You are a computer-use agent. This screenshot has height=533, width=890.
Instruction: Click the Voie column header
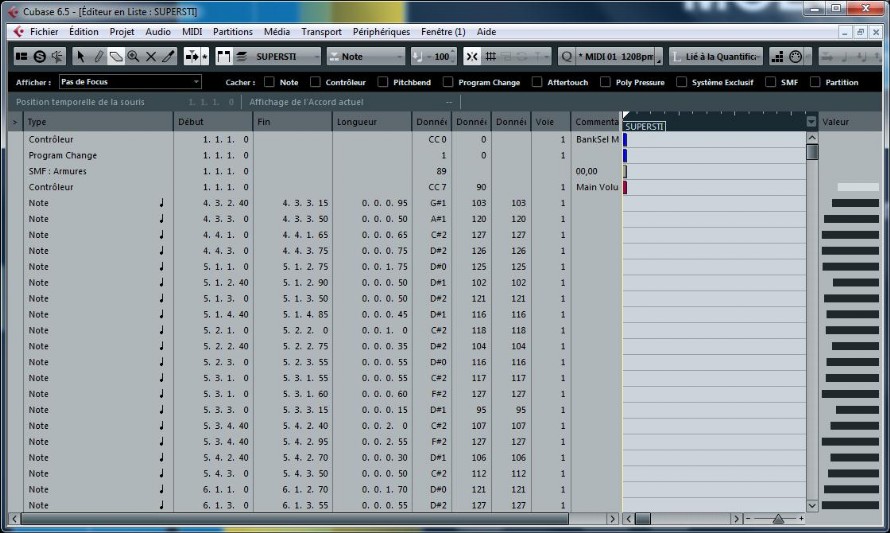point(551,122)
